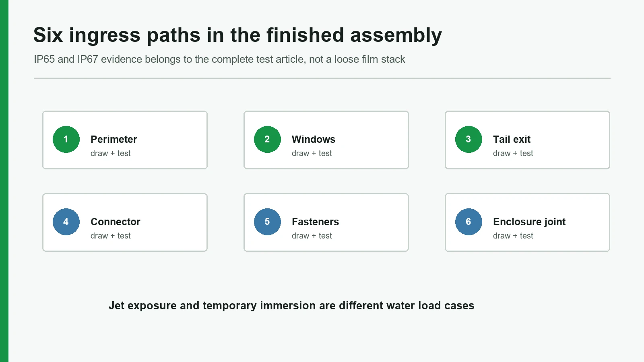Select the Perimeter heading text
The image size is (644, 362).
(114, 139)
